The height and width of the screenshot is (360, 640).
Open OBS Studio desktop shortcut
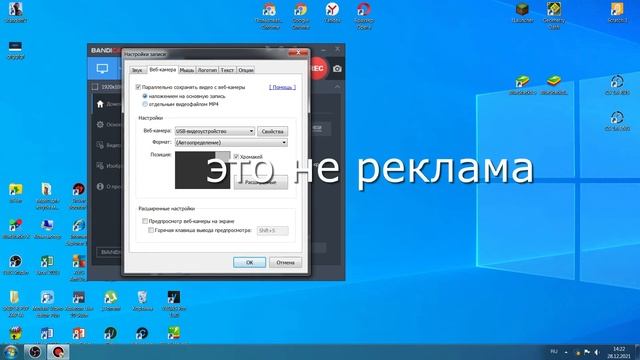pos(16,264)
